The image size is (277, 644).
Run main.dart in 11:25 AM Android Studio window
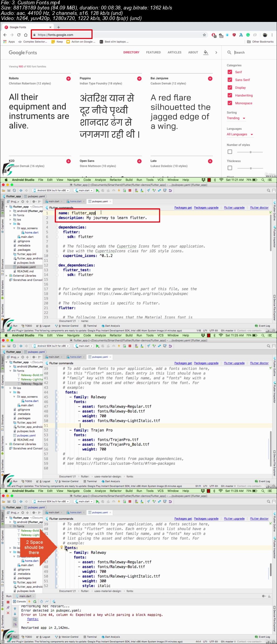click(x=97, y=346)
